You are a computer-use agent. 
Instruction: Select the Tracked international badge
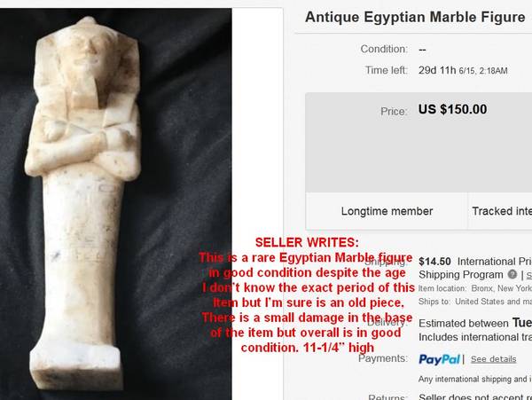(502, 211)
